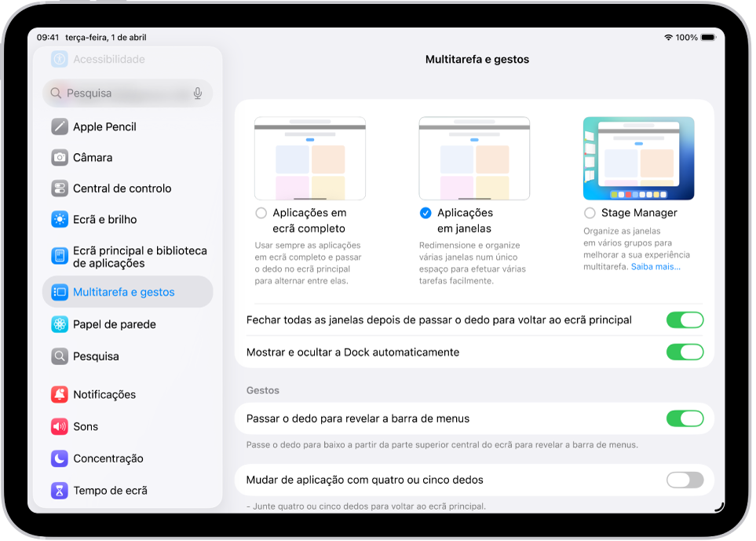Select 'Aplicações em janelas' option
756x541 pixels.
coord(425,212)
